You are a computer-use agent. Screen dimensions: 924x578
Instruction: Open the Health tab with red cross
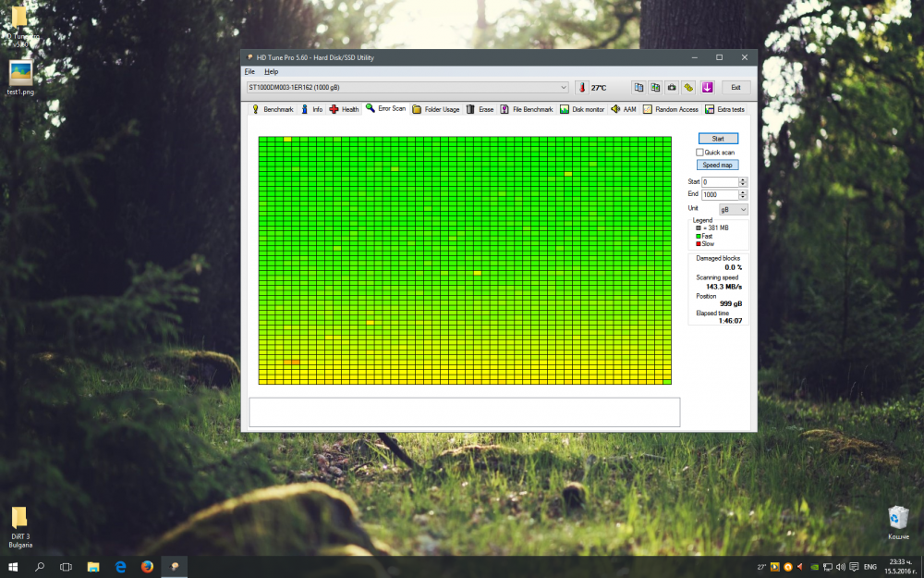click(x=344, y=109)
